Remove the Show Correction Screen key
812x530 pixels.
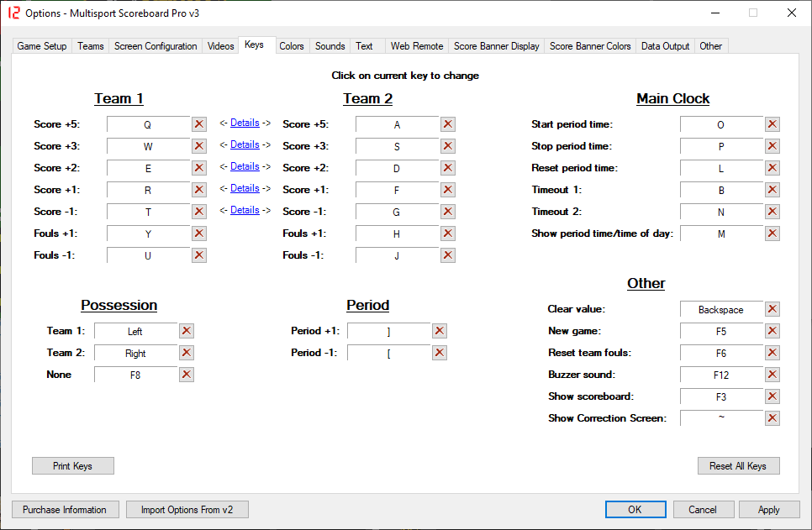pos(772,418)
